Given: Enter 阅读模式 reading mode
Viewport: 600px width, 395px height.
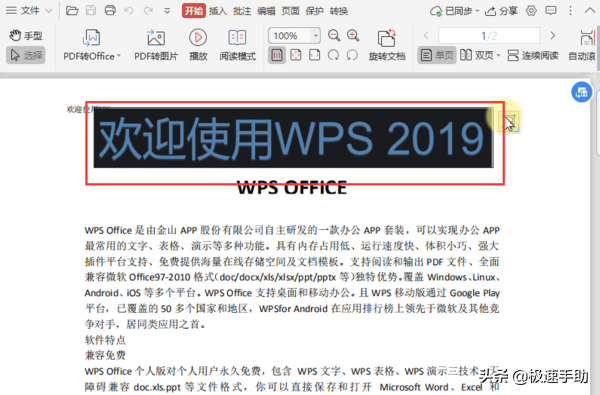Looking at the screenshot, I should tap(237, 44).
